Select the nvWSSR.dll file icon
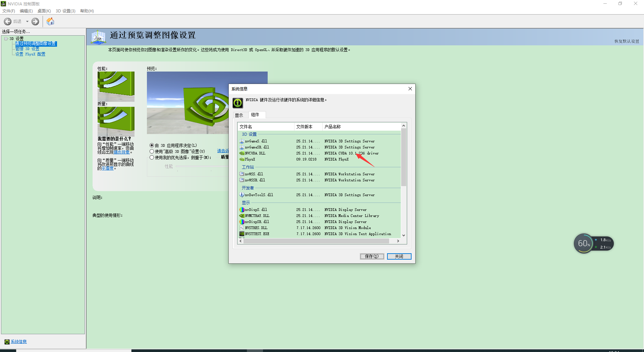644x352 pixels. point(241,180)
